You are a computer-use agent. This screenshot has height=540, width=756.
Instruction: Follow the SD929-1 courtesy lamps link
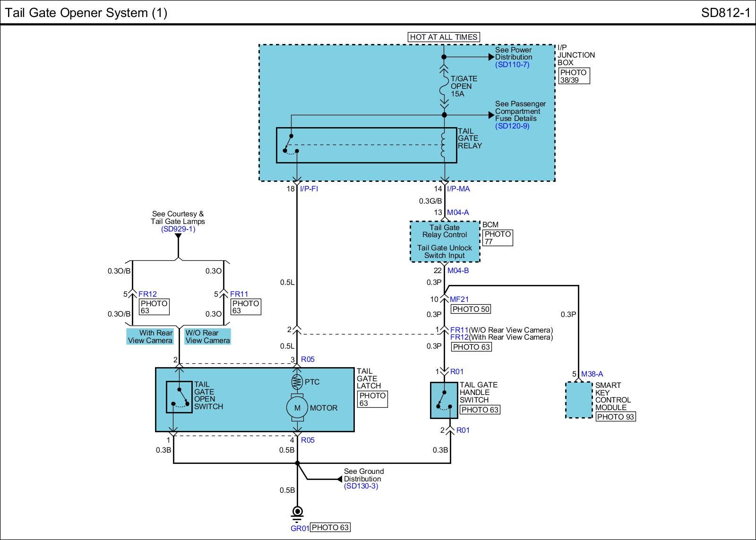(x=178, y=229)
